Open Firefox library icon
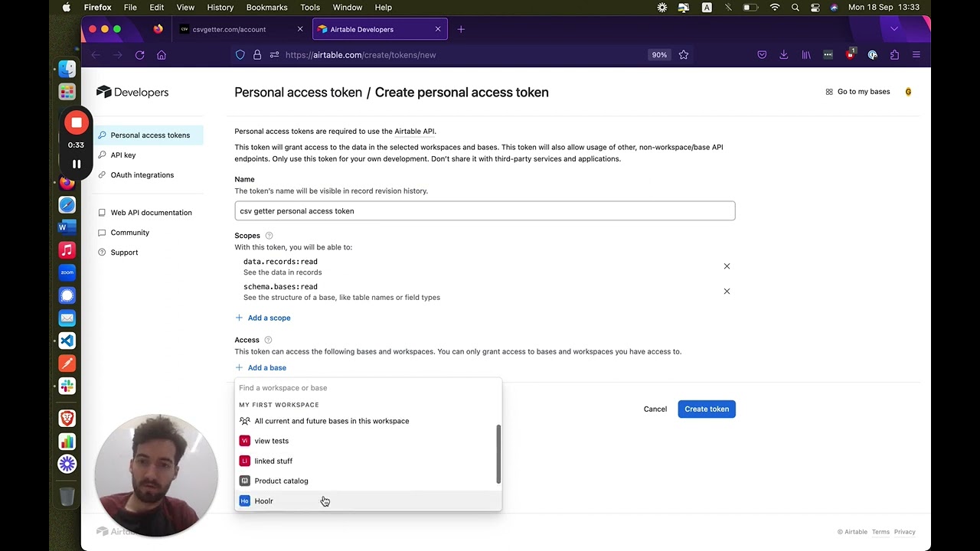This screenshot has width=980, height=551. pos(806,55)
